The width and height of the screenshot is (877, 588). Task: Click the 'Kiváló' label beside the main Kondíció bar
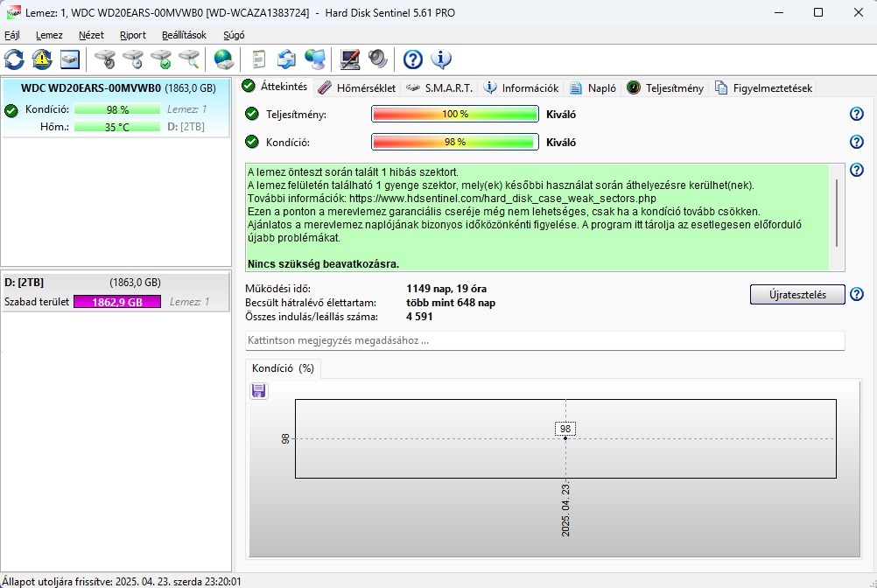(561, 143)
